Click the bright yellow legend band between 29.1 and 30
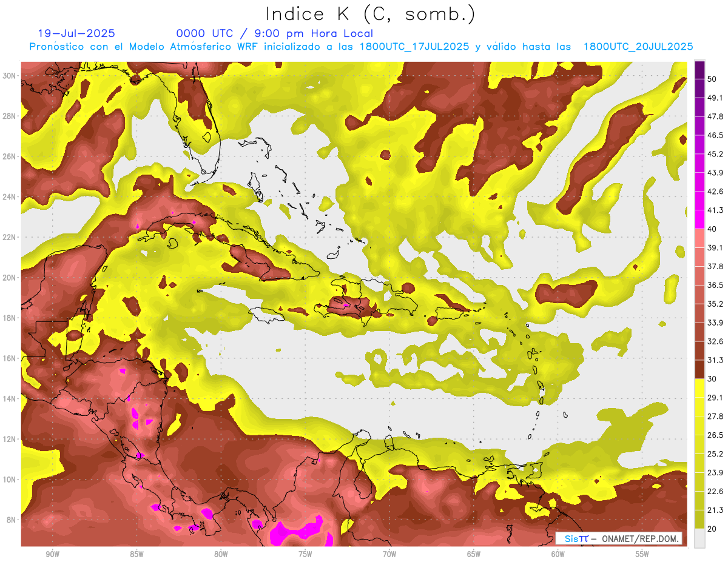 (700, 388)
